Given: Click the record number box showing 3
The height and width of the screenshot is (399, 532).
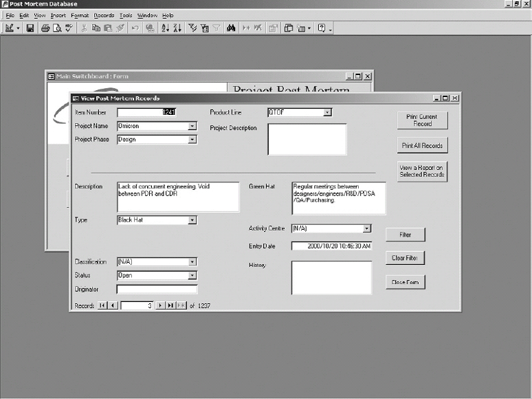Looking at the screenshot, I should tap(136, 305).
